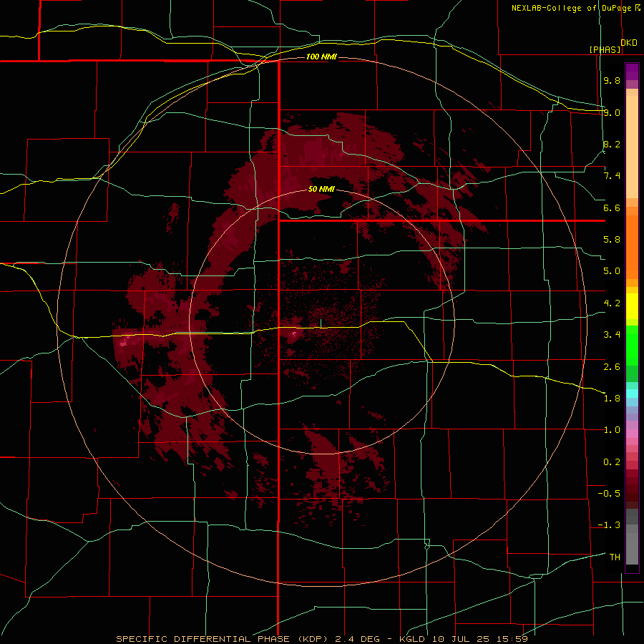Click the 4.2 value on the color scale
The image size is (644, 644).
click(x=612, y=303)
